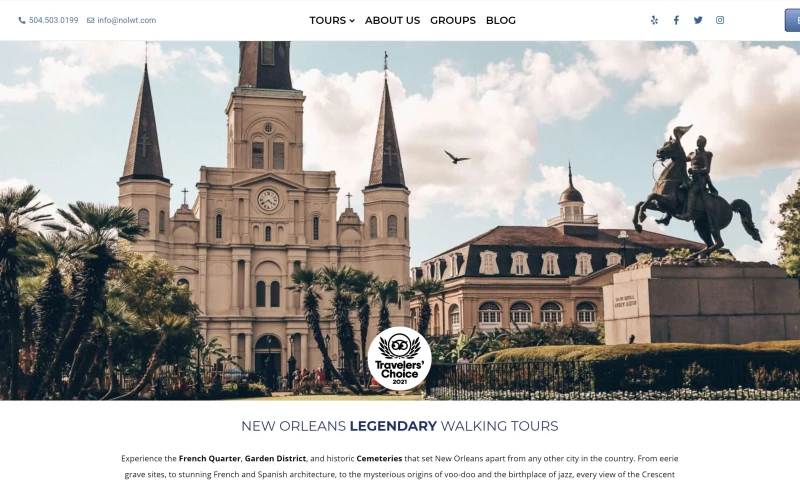Click the envelope email icon
Screen dimensions: 800x480
[90, 20]
